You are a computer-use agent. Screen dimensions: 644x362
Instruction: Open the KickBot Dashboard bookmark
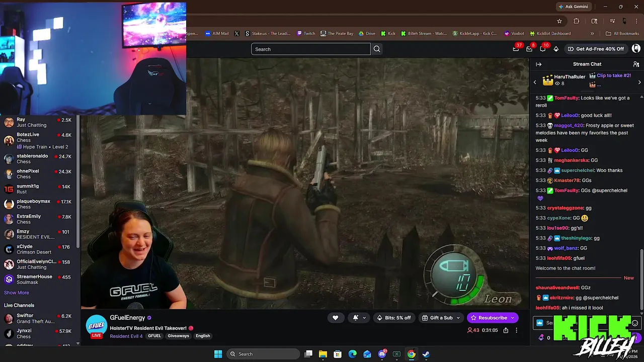point(550,34)
